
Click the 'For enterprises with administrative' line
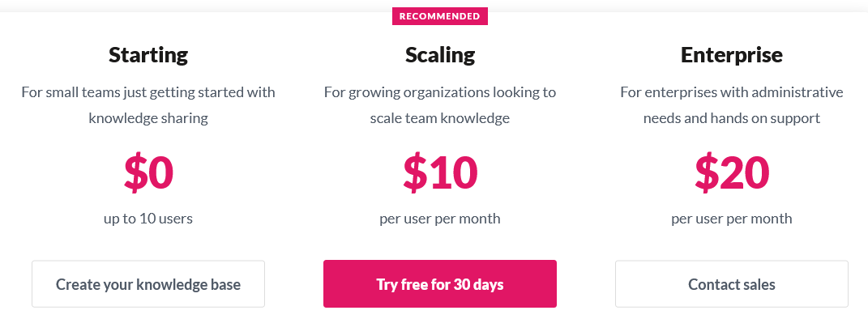pos(732,92)
